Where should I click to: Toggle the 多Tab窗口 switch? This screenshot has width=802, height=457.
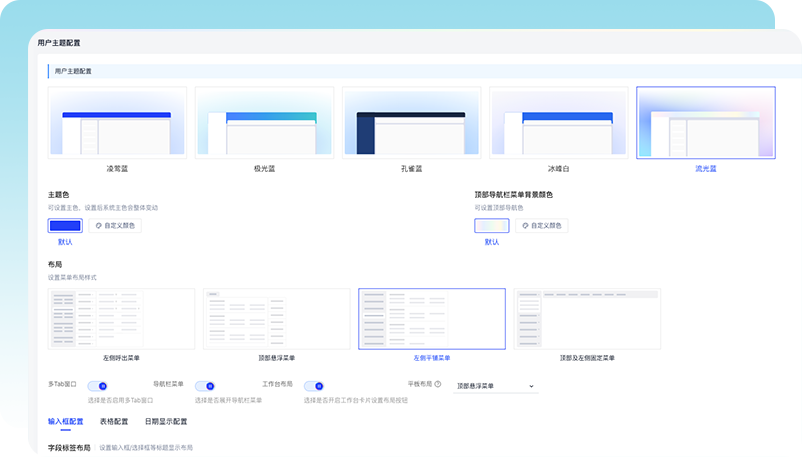tap(98, 385)
